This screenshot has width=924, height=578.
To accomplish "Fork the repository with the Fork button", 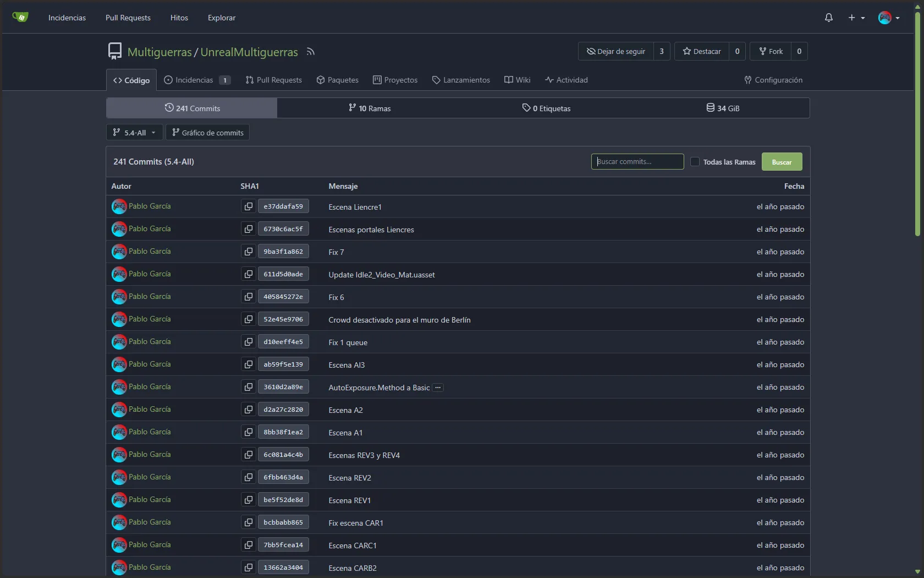I will point(771,51).
